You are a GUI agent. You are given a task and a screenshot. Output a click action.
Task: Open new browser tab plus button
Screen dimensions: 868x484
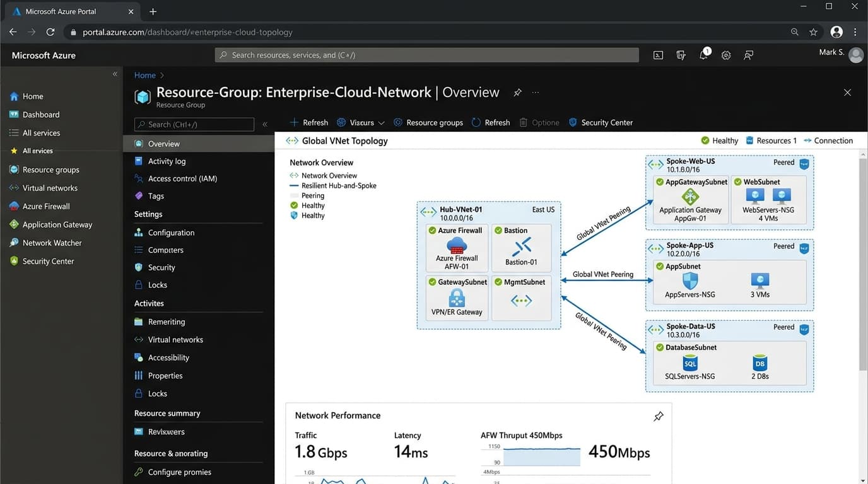(153, 11)
